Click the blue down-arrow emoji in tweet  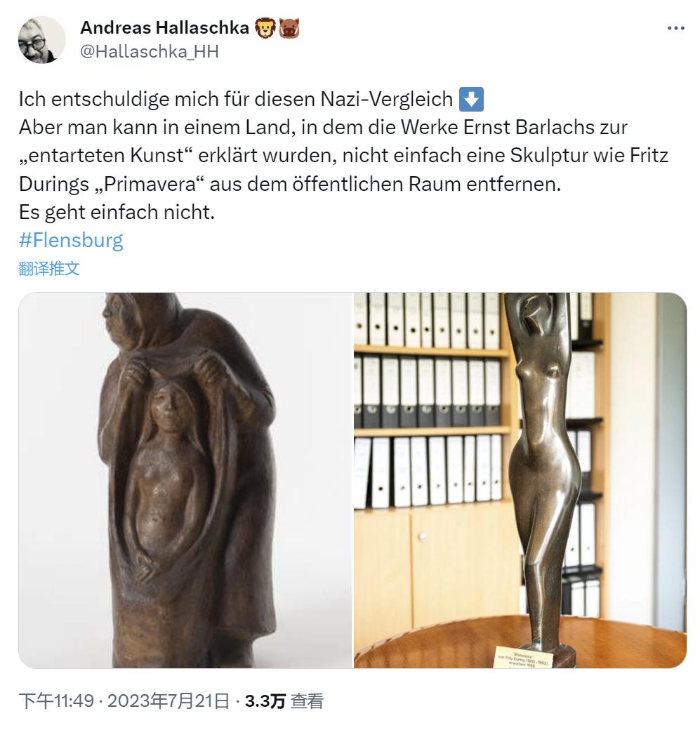pyautogui.click(x=471, y=99)
